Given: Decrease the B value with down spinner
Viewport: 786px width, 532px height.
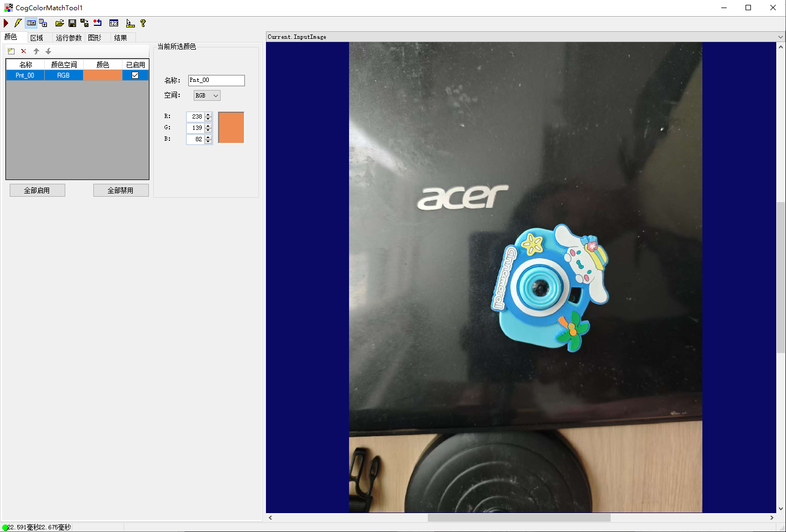Looking at the screenshot, I should (208, 142).
